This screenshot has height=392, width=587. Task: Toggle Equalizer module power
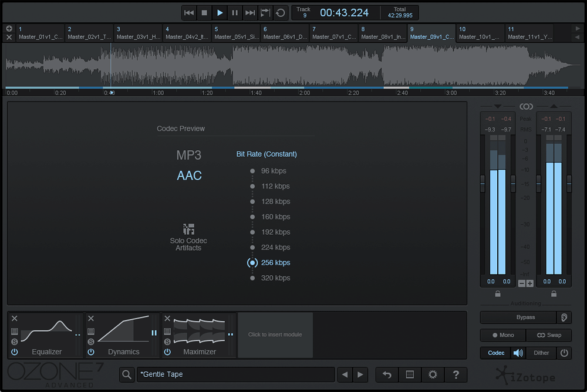[15, 352]
